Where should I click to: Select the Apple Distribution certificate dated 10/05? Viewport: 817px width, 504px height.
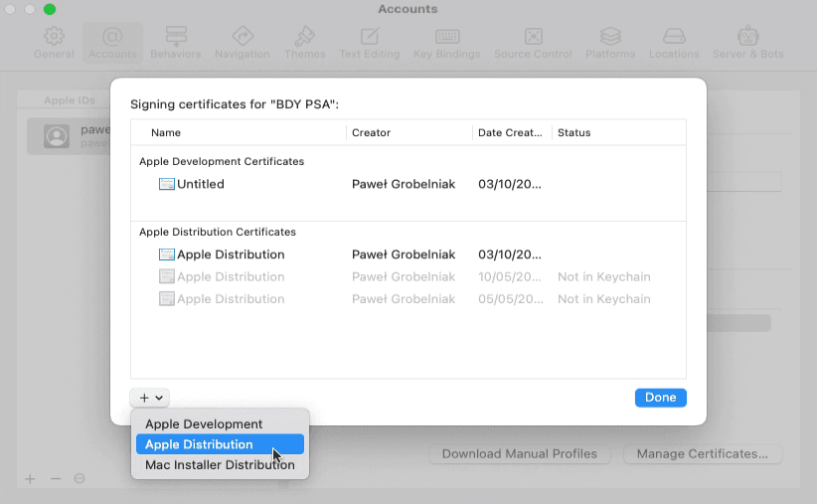click(x=408, y=276)
